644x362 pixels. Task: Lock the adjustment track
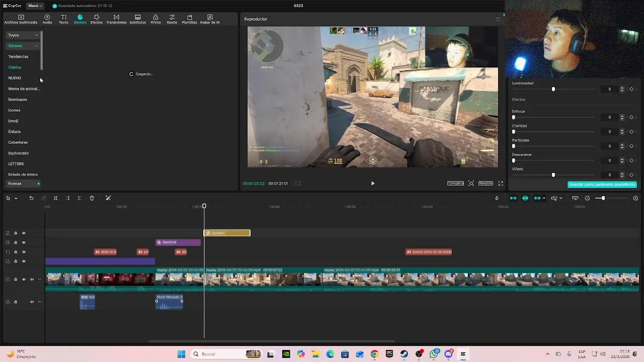(x=16, y=233)
